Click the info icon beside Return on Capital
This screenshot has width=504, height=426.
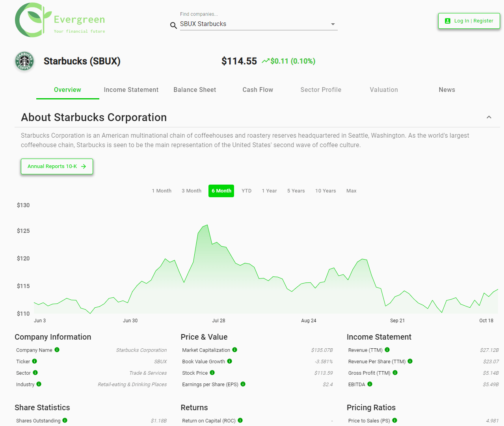[240, 420]
